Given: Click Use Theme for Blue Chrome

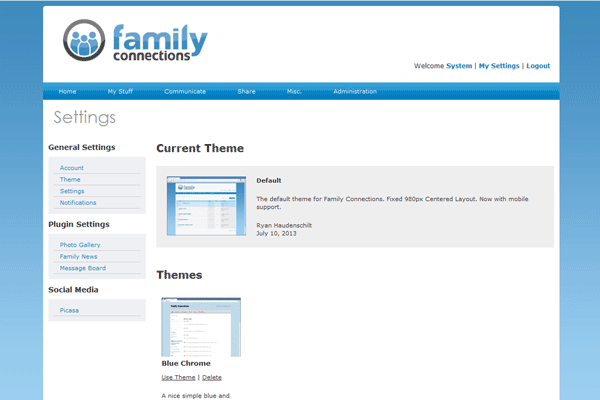Looking at the screenshot, I should [x=178, y=377].
